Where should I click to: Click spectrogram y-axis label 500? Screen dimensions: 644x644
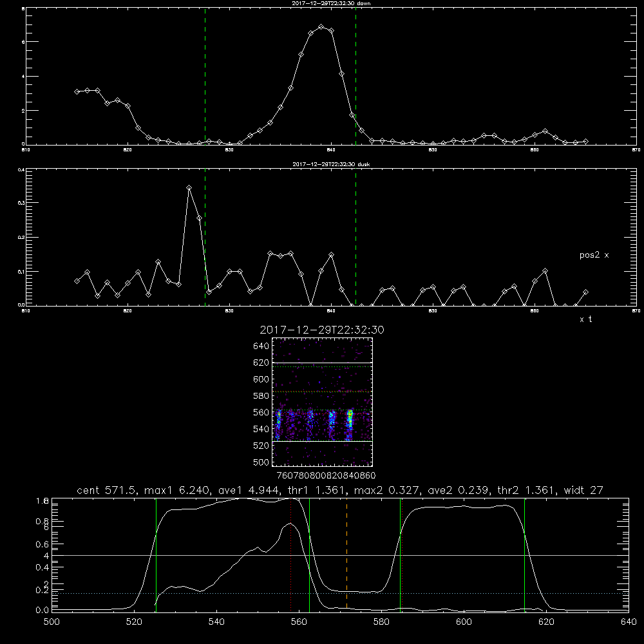tap(261, 462)
